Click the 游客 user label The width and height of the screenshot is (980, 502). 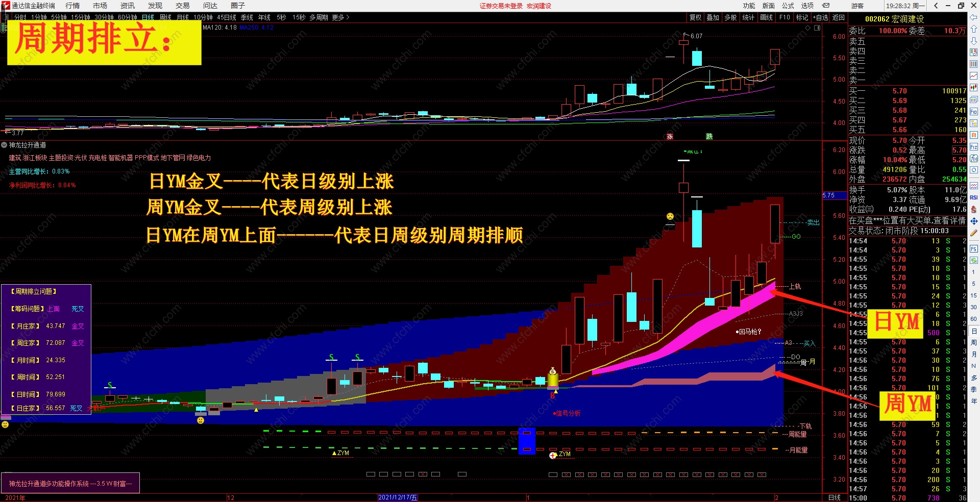click(857, 6)
